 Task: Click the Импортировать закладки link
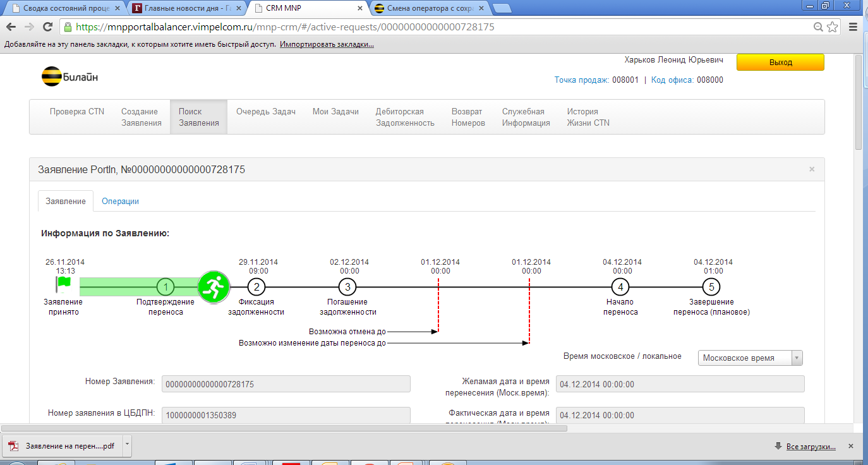[327, 45]
